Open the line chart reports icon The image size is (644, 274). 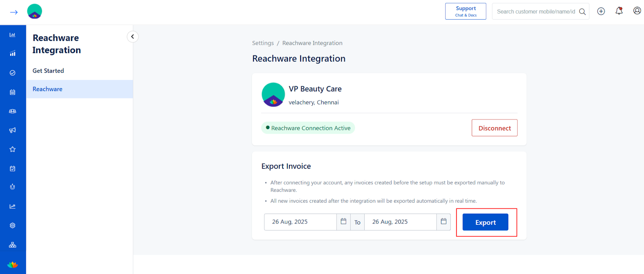(12, 206)
